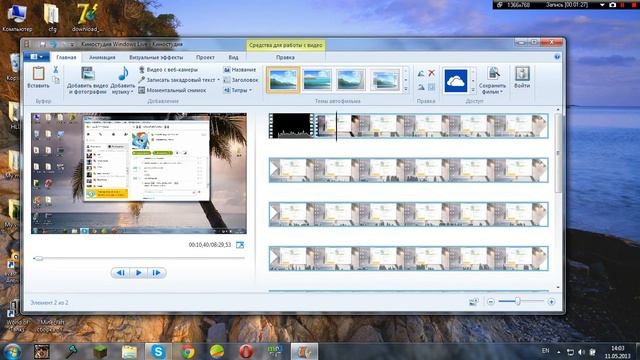Click the Заголовок caption button
The width and height of the screenshot is (640, 360).
[241, 80]
